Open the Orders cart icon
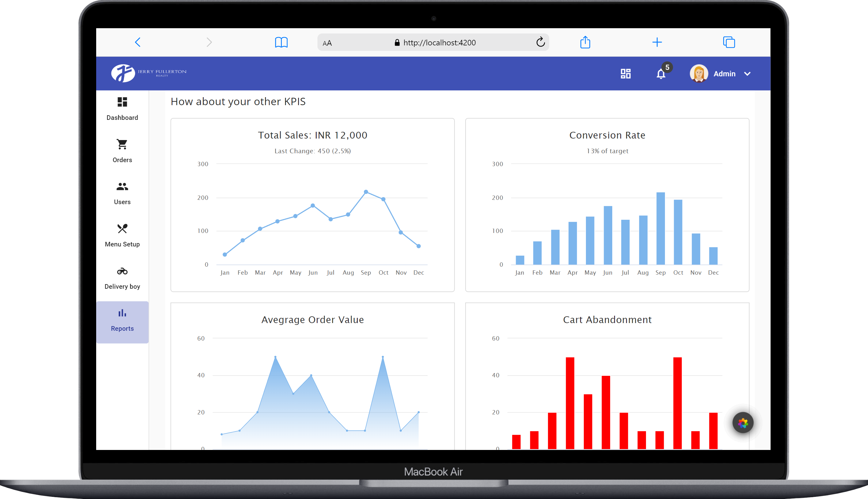This screenshot has height=499, width=868. 122,144
